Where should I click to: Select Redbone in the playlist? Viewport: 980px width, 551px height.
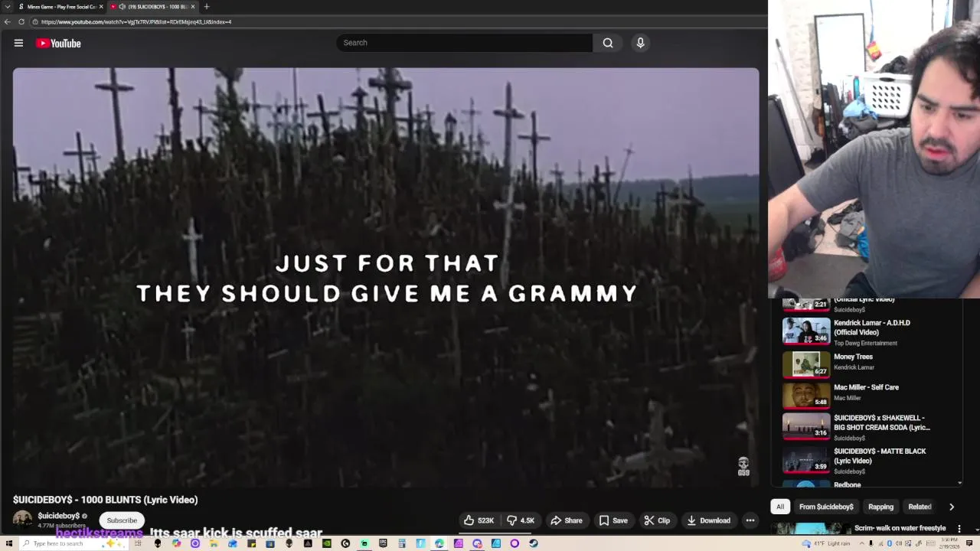point(847,484)
